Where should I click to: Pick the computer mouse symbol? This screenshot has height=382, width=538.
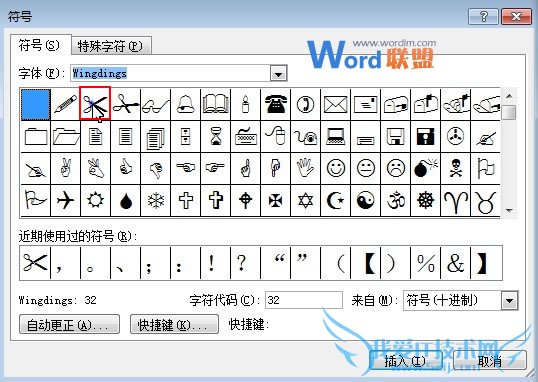(276, 137)
